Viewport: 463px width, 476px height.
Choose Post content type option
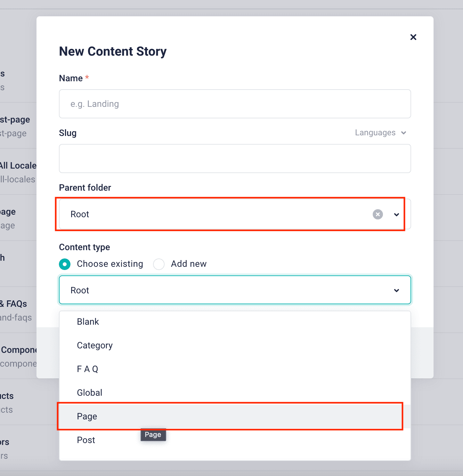coord(235,440)
